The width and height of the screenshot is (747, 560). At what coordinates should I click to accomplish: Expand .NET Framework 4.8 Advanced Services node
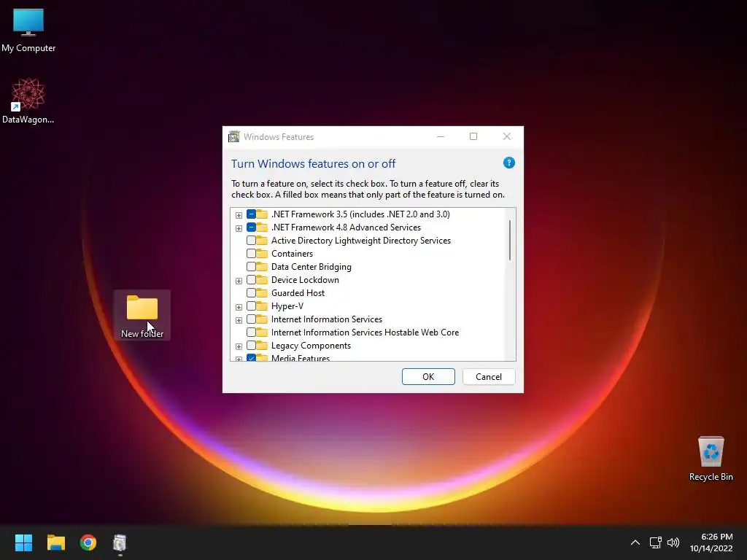click(239, 228)
